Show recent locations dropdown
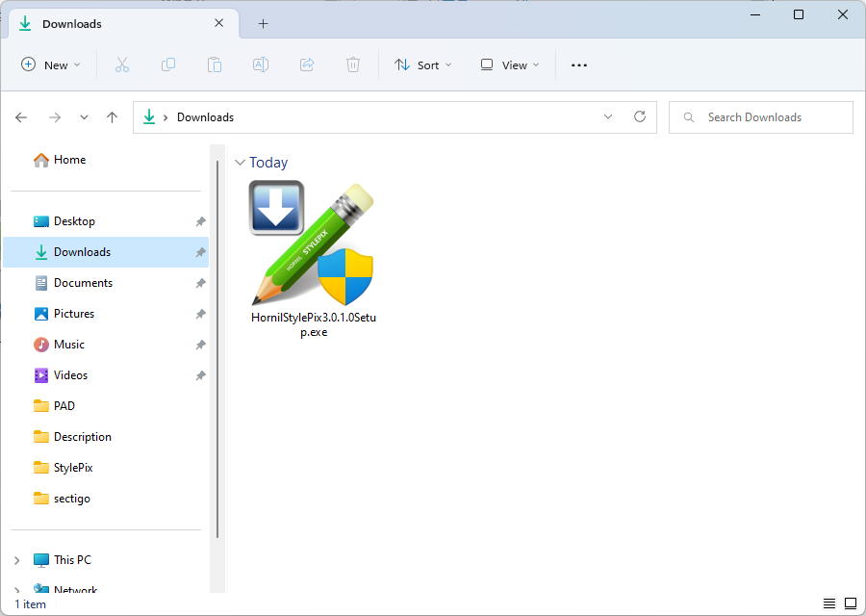866x616 pixels. coord(84,117)
